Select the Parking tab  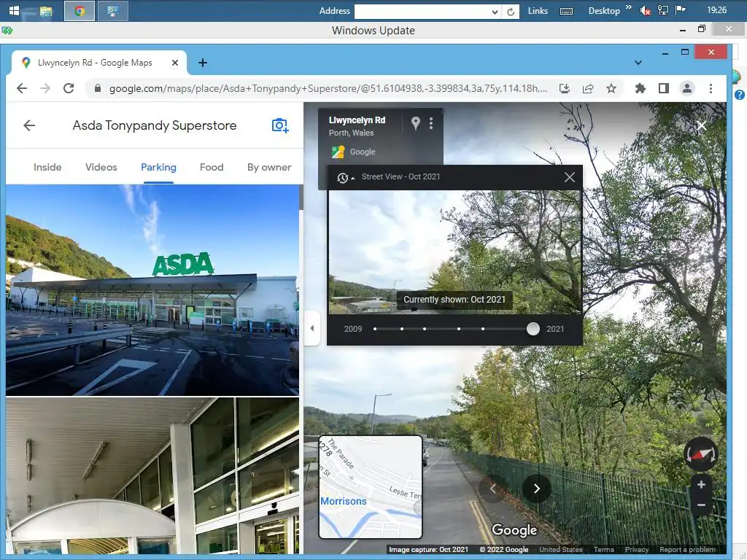(158, 167)
